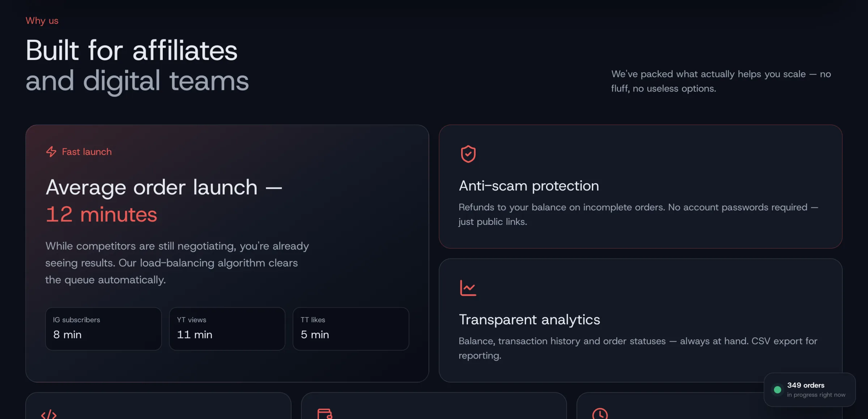Viewport: 868px width, 419px height.
Task: Open the IG subscribers 8 min tile
Action: 103,329
